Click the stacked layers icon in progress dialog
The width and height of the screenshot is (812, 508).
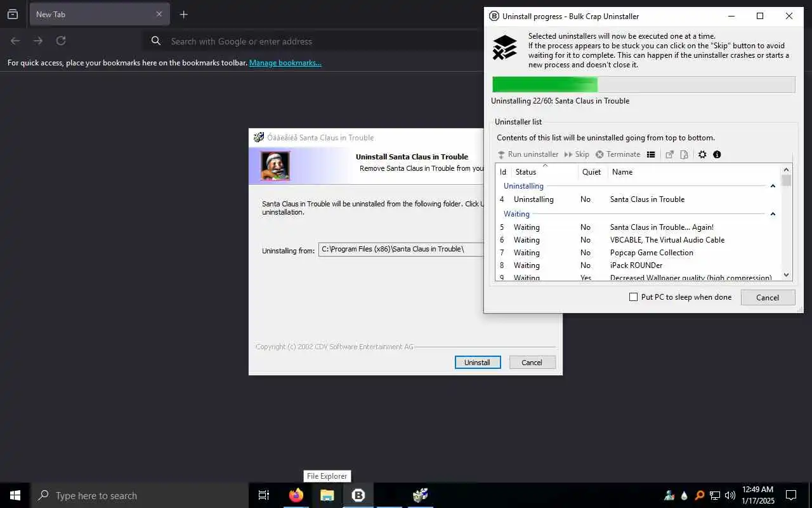[x=505, y=48]
